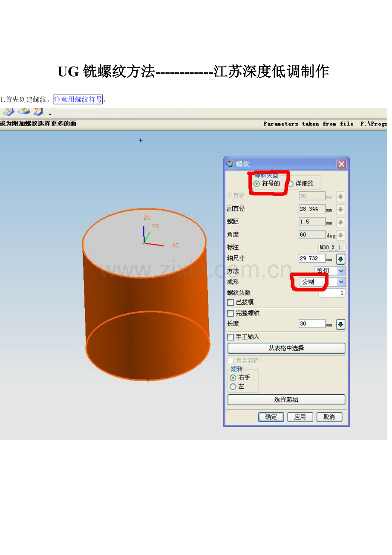This screenshot has height=555, width=392.
Task: Click the 标注 field showing M30_X_1
Action: click(x=331, y=247)
